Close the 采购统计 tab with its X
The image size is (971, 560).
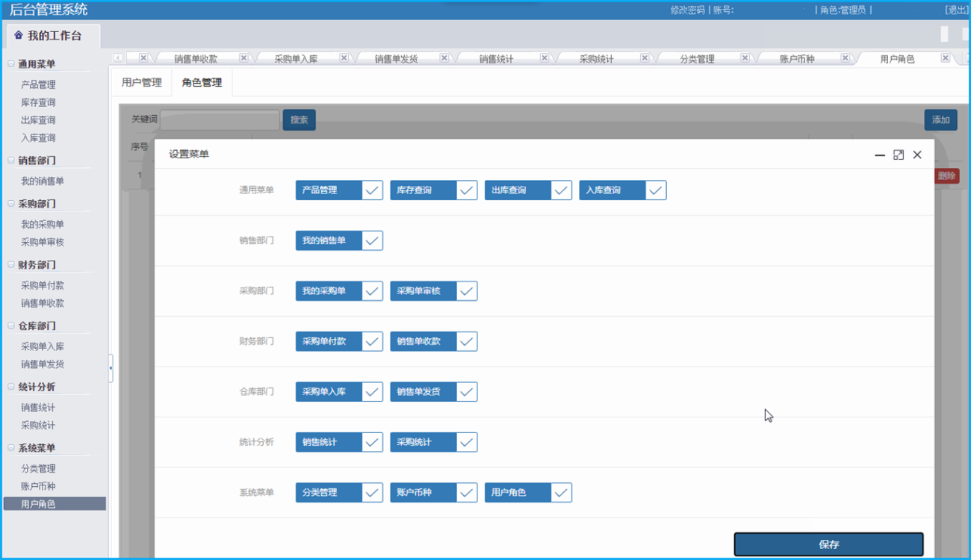point(645,58)
